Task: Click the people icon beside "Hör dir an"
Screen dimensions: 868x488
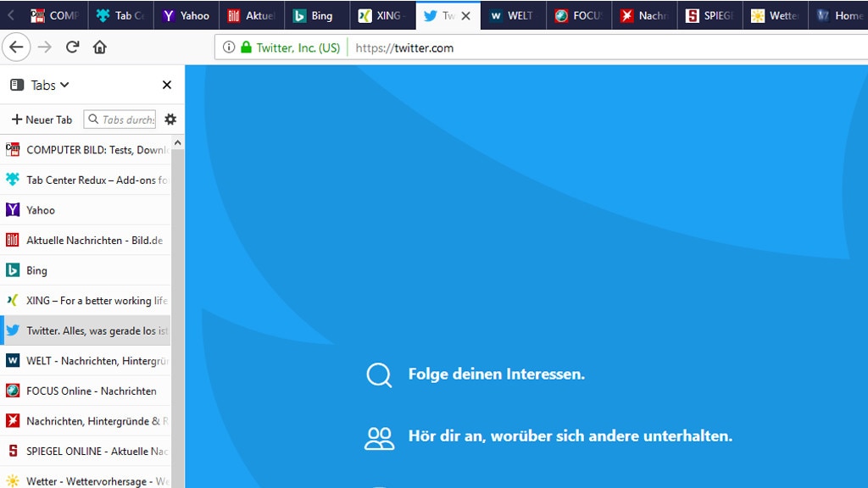Action: 379,436
